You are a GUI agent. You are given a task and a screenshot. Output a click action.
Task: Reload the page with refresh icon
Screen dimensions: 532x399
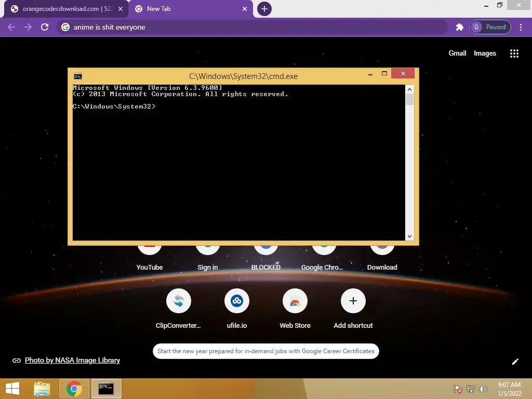point(45,27)
